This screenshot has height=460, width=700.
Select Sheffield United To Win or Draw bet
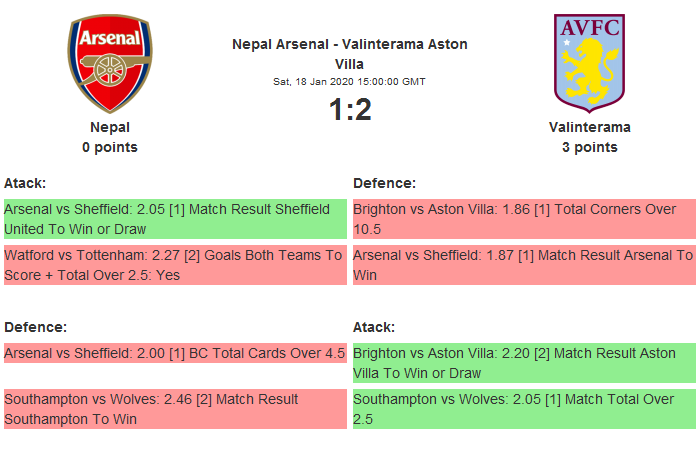(x=175, y=219)
